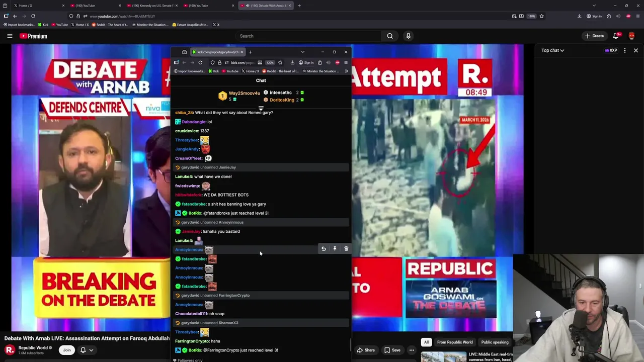The width and height of the screenshot is (644, 362).
Task: Expand the notification options chevron beside Join
Action: pos(91,350)
